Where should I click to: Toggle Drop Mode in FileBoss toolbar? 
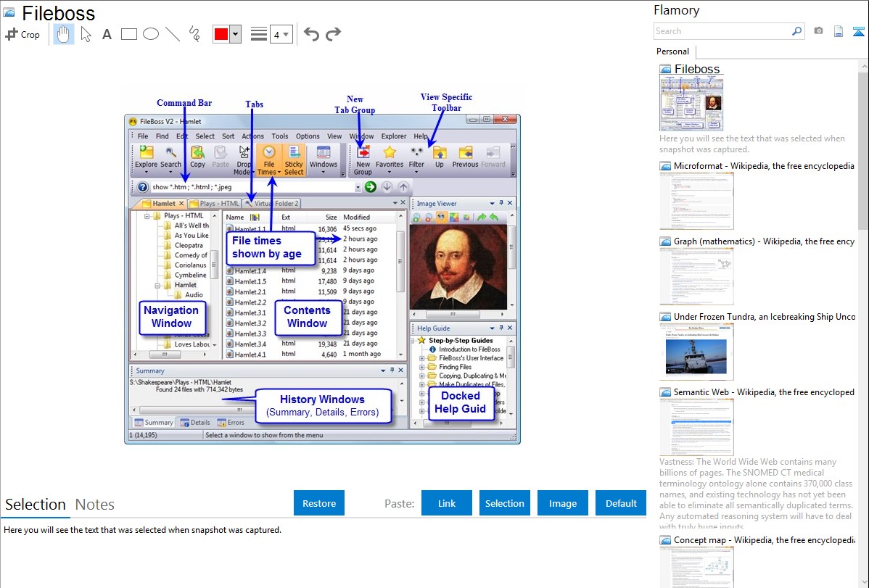pos(244,160)
